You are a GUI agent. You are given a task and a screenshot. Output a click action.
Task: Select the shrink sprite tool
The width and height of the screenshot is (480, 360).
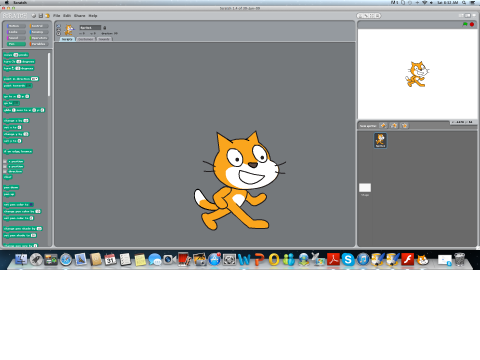(377, 16)
